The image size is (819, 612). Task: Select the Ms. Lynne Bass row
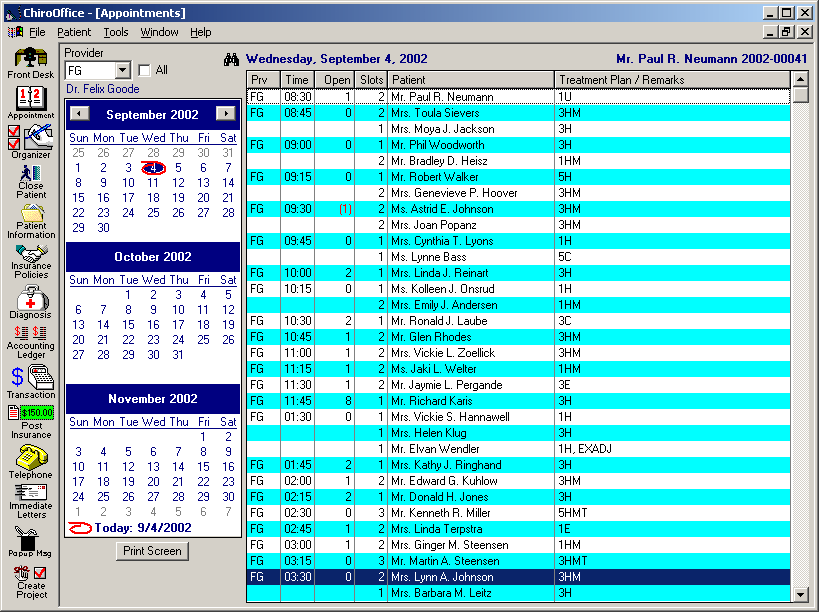point(518,257)
